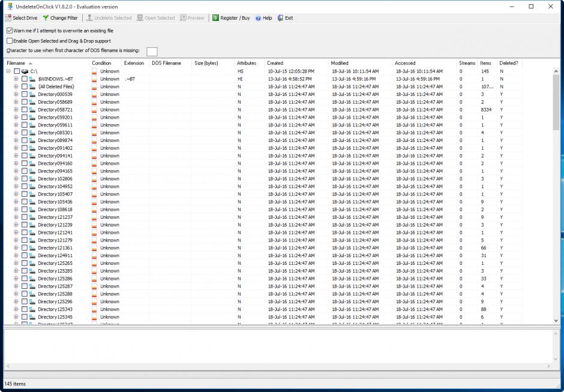The width and height of the screenshot is (564, 392).
Task: Click folder icon of Directory058721
Action: 32,110
